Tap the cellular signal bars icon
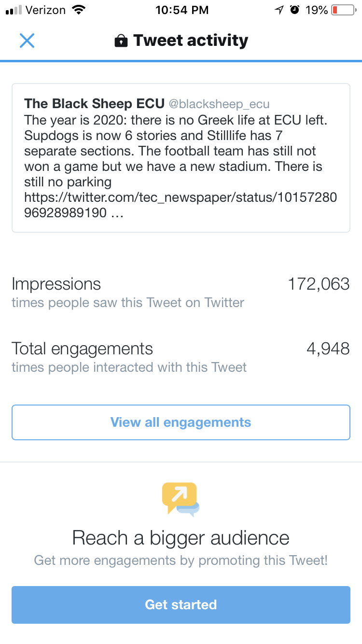Image resolution: width=362 pixels, height=644 pixels. tap(14, 10)
